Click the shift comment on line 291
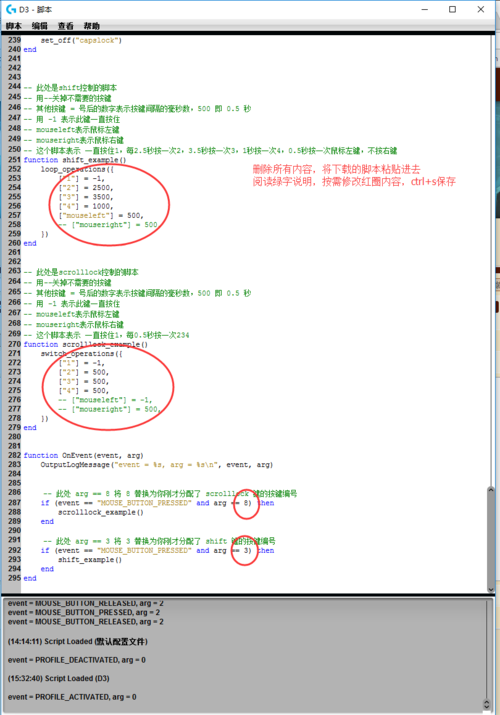This screenshot has width=500, height=715. (160, 541)
